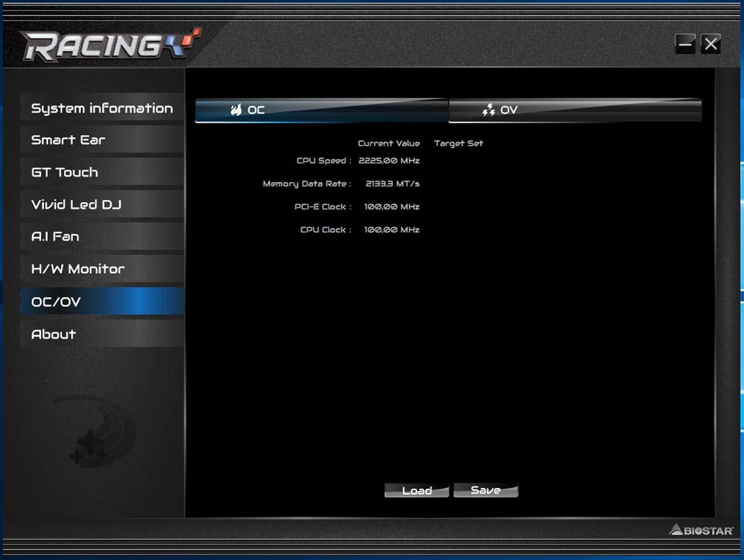This screenshot has width=744, height=560.
Task: Click the PCI-E Clock label
Action: [x=323, y=206]
